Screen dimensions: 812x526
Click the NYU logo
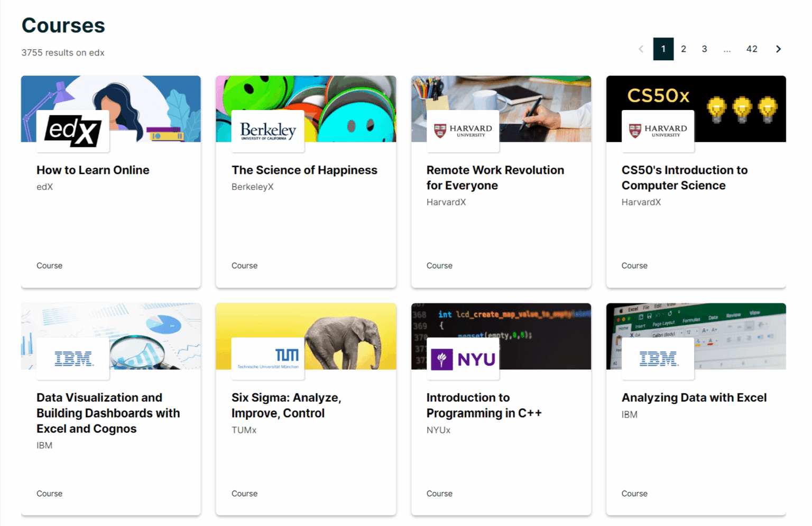pyautogui.click(x=463, y=359)
